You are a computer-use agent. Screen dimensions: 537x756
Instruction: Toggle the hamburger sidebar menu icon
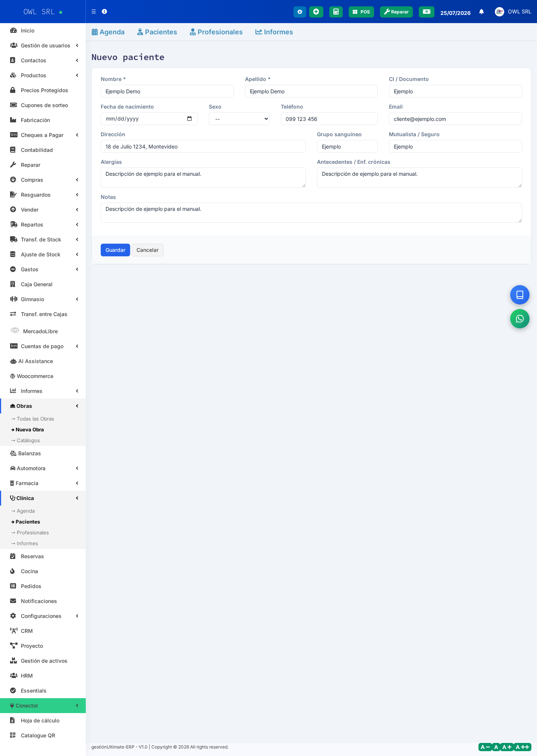coord(94,12)
